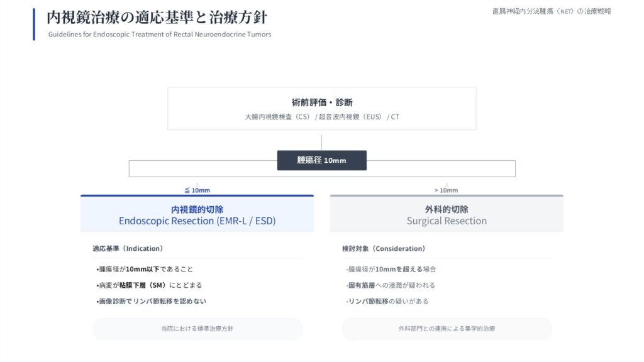Click the 外科的切除 heading
This screenshot has width=644, height=362.
coord(447,209)
